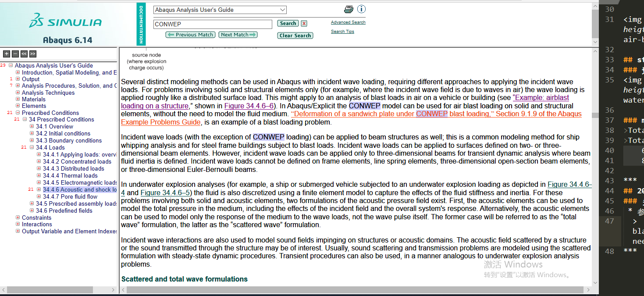This screenshot has height=296, width=644.
Task: Click the Search button
Action: [288, 23]
